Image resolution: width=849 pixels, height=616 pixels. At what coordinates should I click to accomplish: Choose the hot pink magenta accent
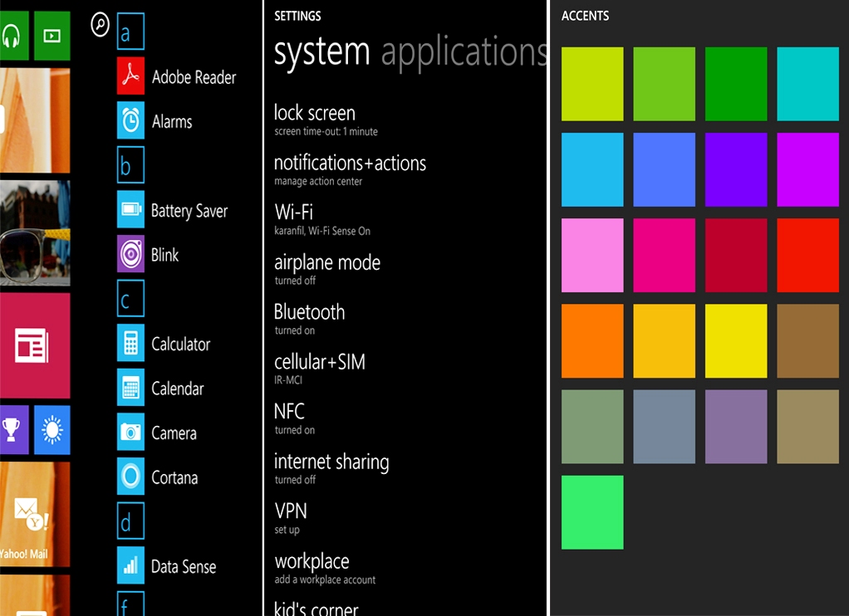(x=664, y=255)
